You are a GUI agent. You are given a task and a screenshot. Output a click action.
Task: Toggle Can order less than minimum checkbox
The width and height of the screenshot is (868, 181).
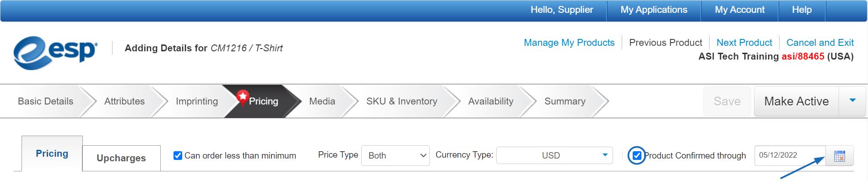point(178,156)
